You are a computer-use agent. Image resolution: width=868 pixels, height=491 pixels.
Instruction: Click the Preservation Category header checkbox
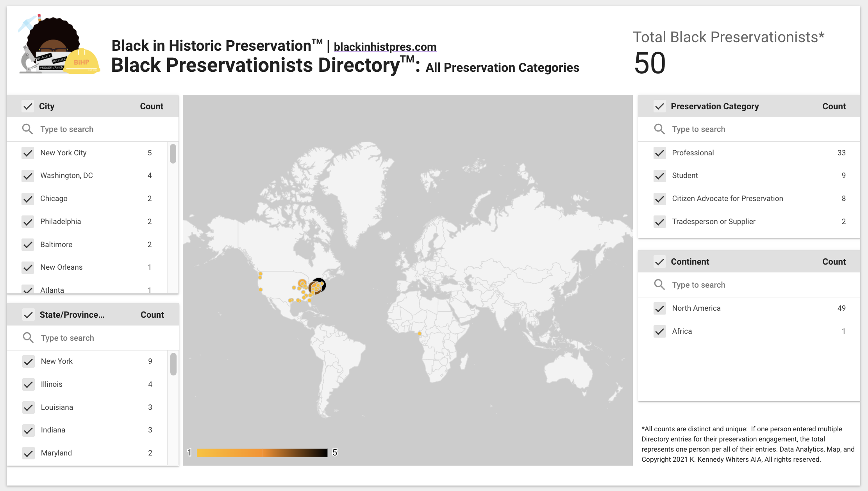click(x=660, y=106)
